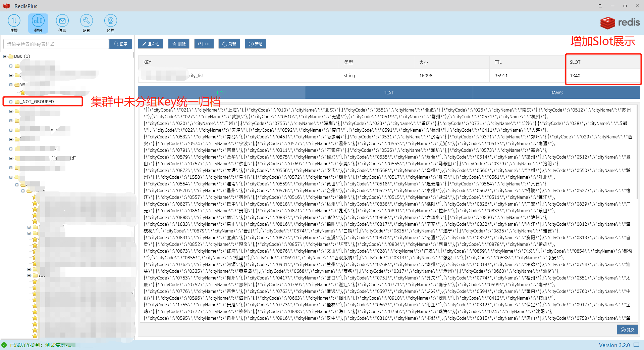
Task: Click the Version 3.2.0 label
Action: tap(614, 345)
